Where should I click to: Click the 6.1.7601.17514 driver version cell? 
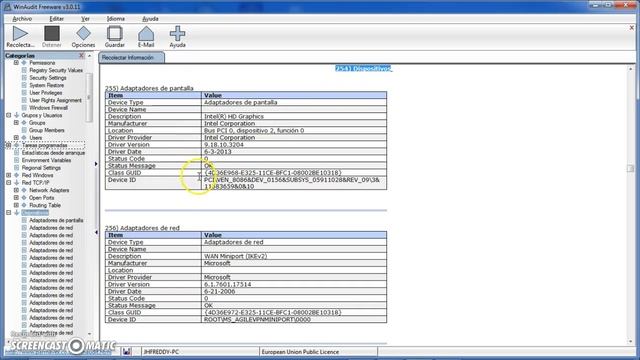click(227, 284)
